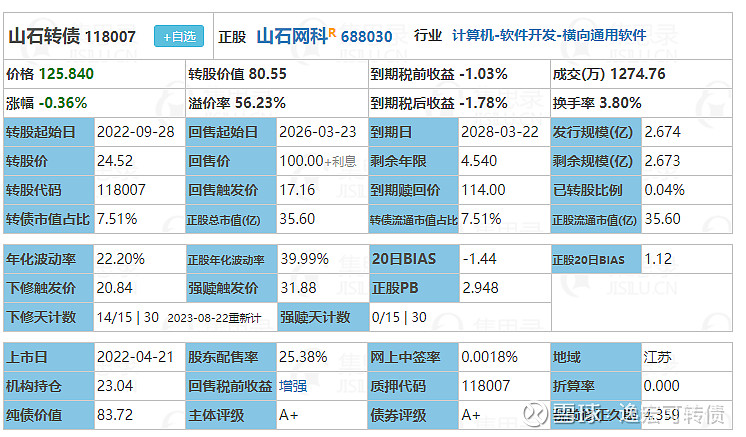Click the 质押代码 value 118007
The width and height of the screenshot is (746, 437).
point(485,386)
